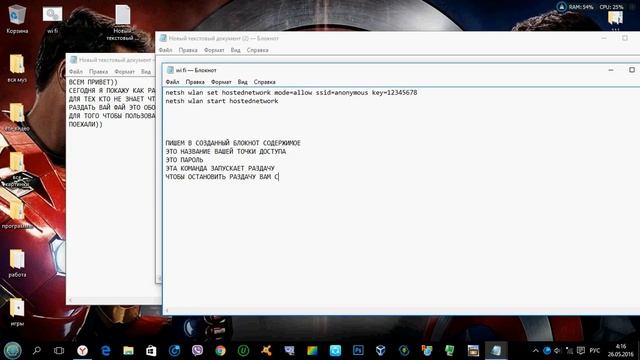Minimize the document (2) Notepad window
Image resolution: width=640 pixels, height=360 pixels.
pos(604,38)
